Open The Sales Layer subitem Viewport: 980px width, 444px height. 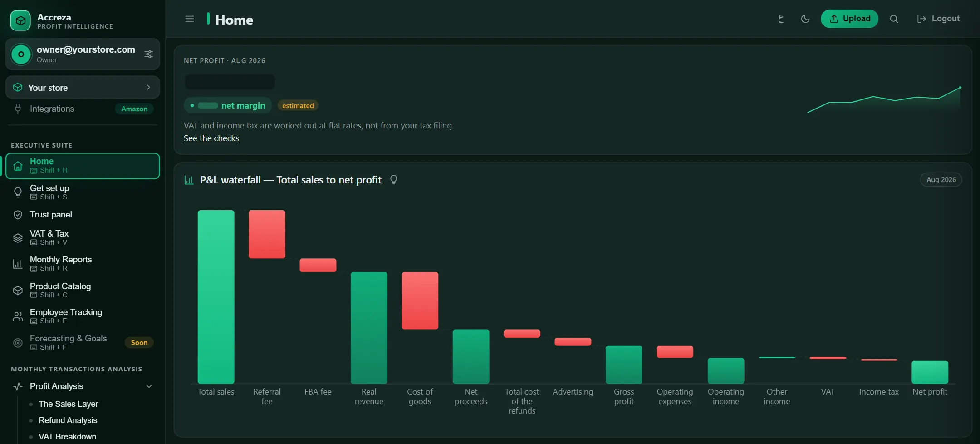pyautogui.click(x=69, y=404)
